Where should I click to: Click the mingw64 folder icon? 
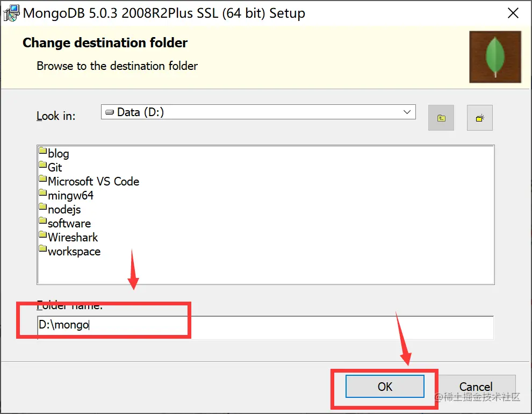pyautogui.click(x=43, y=192)
